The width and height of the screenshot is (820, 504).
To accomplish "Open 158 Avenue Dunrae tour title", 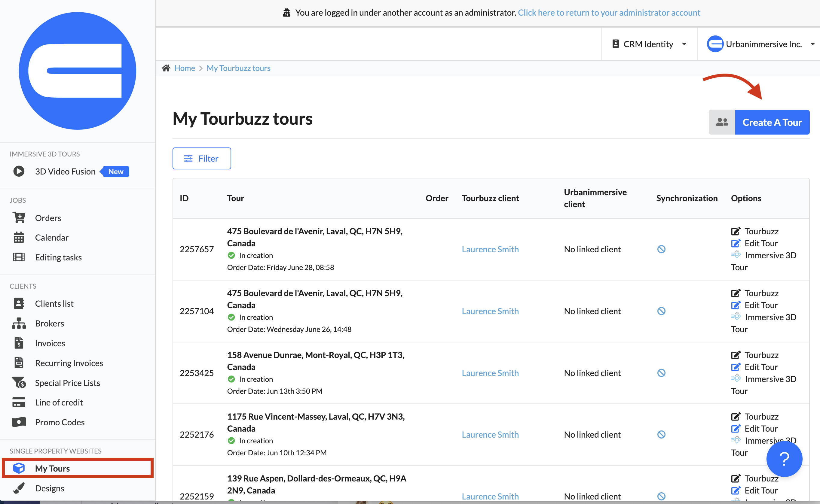I will pos(316,361).
